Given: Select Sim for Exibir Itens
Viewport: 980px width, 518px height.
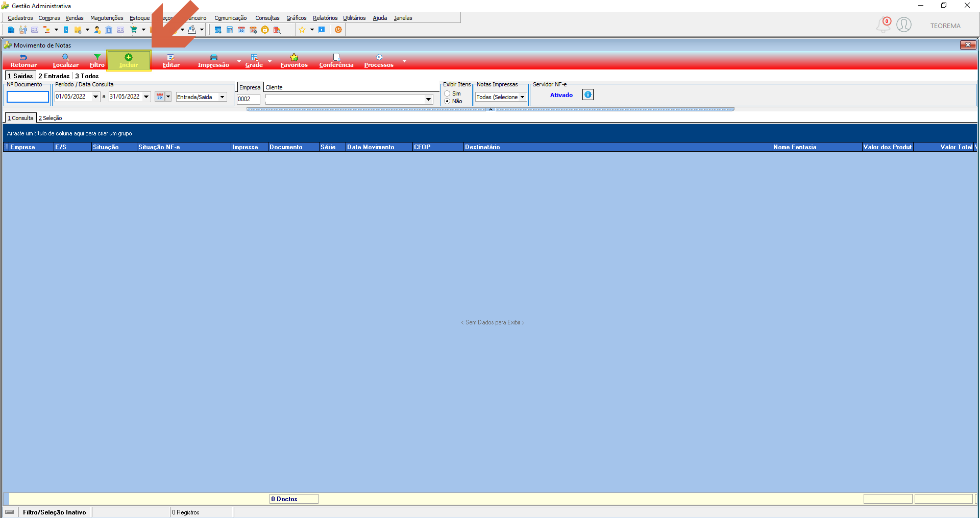Looking at the screenshot, I should point(447,93).
